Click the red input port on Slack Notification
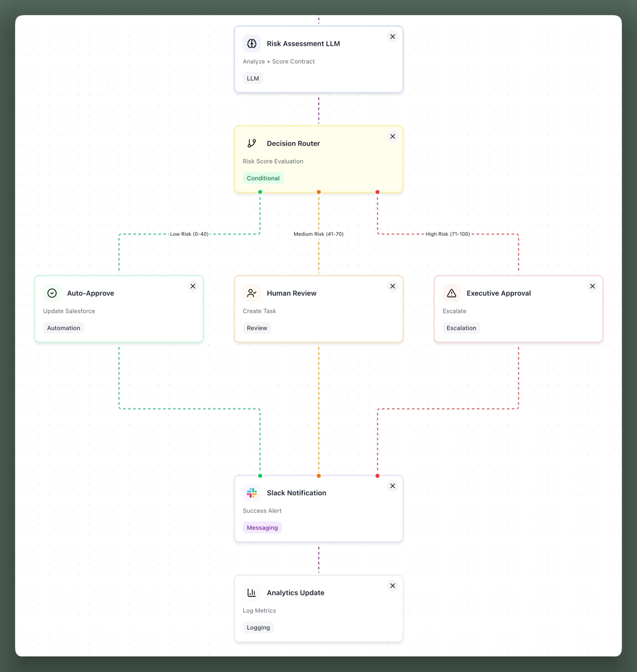 click(x=377, y=476)
